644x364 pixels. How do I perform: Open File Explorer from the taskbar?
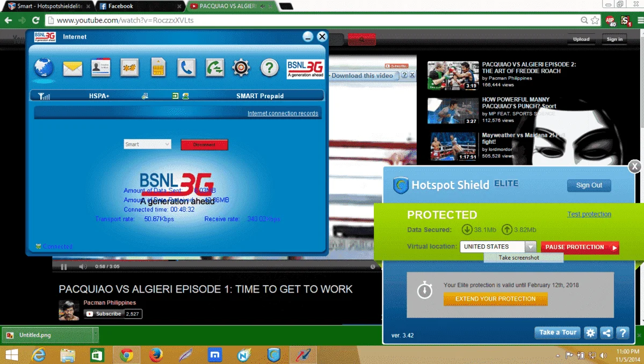point(67,355)
